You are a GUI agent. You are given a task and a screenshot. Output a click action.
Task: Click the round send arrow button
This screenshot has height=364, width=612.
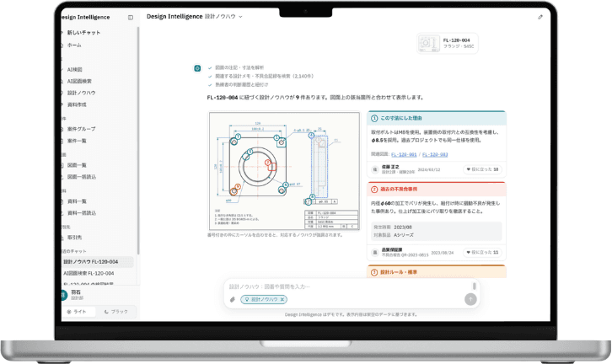470,299
